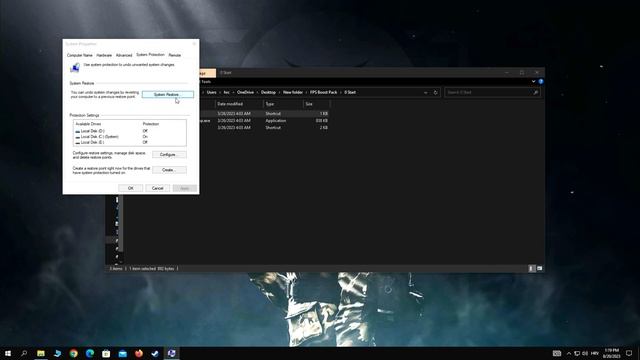This screenshot has height=360, width=640.
Task: Switch Explorer to details view
Action: click(x=531, y=269)
